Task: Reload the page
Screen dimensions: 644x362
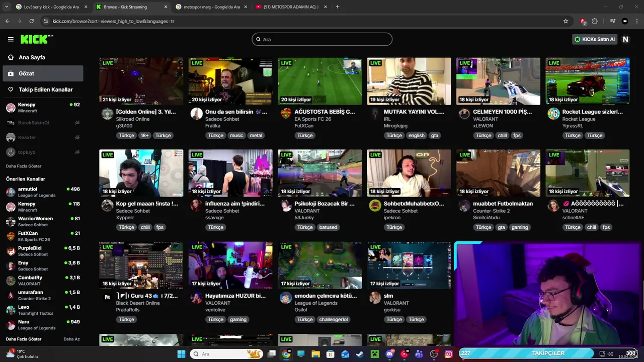Action: pyautogui.click(x=32, y=21)
